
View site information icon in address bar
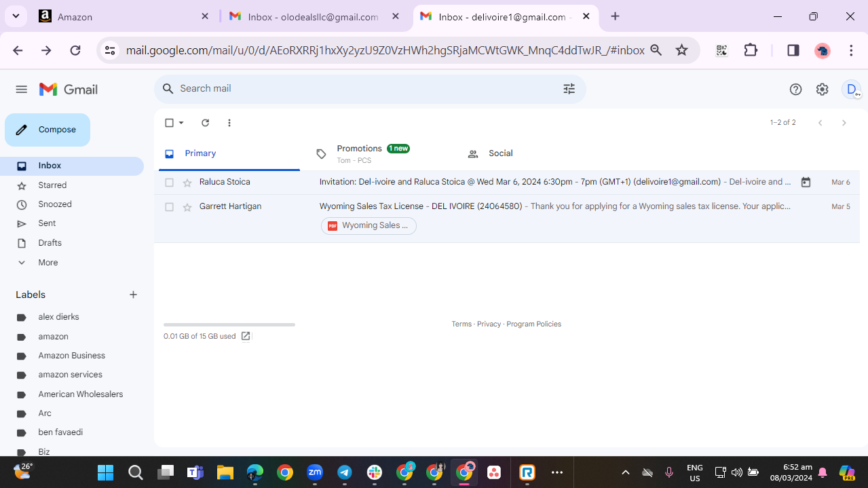(x=110, y=50)
